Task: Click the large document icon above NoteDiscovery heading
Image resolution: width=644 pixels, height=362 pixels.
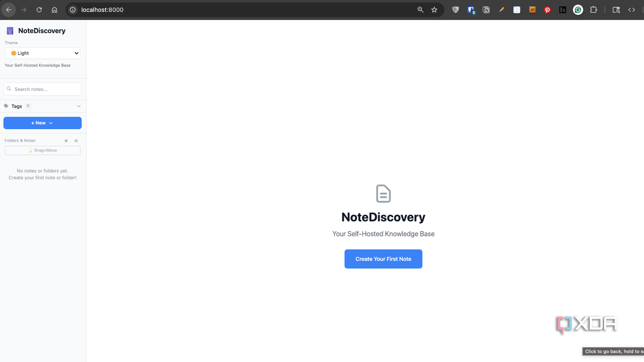Action: [383, 193]
